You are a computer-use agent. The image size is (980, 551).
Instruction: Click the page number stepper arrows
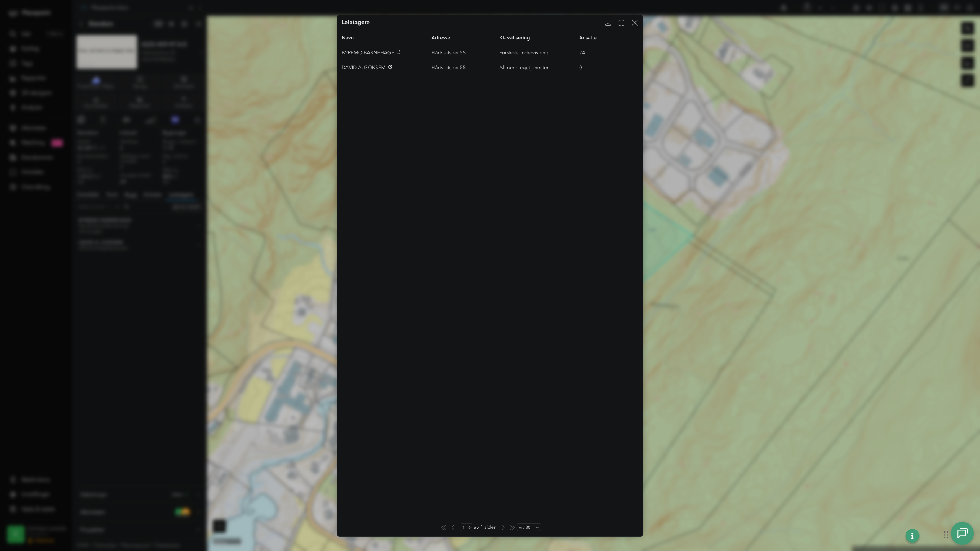[470, 527]
